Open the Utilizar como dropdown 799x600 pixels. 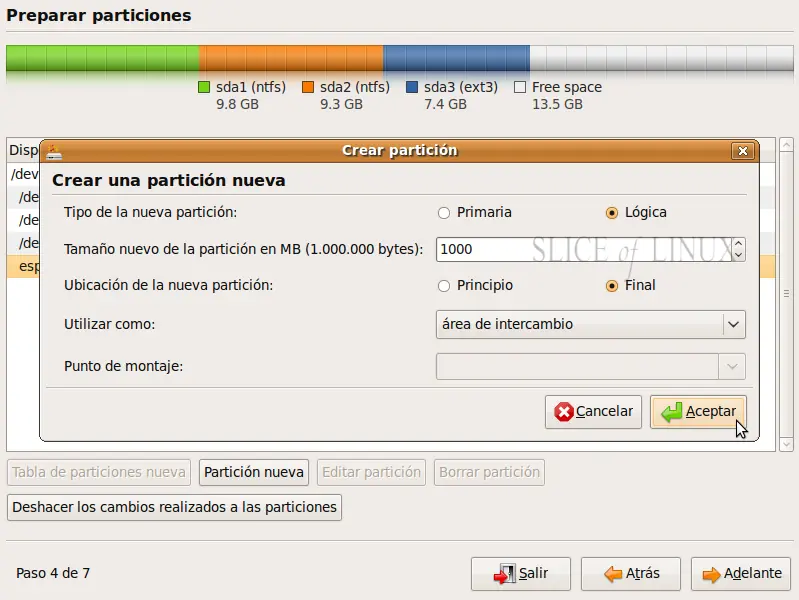point(591,324)
